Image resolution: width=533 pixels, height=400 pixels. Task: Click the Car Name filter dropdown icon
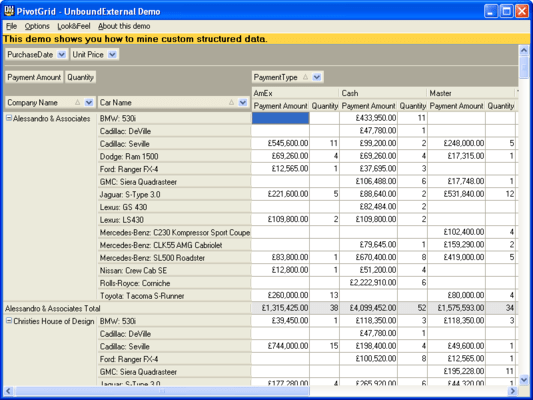pyautogui.click(x=243, y=102)
